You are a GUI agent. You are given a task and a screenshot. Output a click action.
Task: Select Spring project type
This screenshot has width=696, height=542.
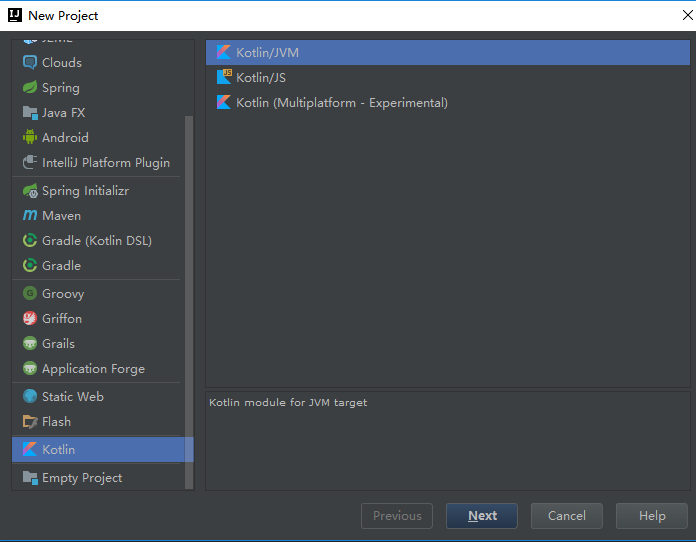pyautogui.click(x=103, y=87)
